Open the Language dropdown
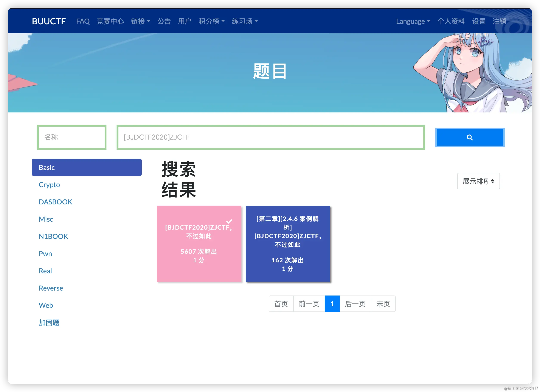 413,22
